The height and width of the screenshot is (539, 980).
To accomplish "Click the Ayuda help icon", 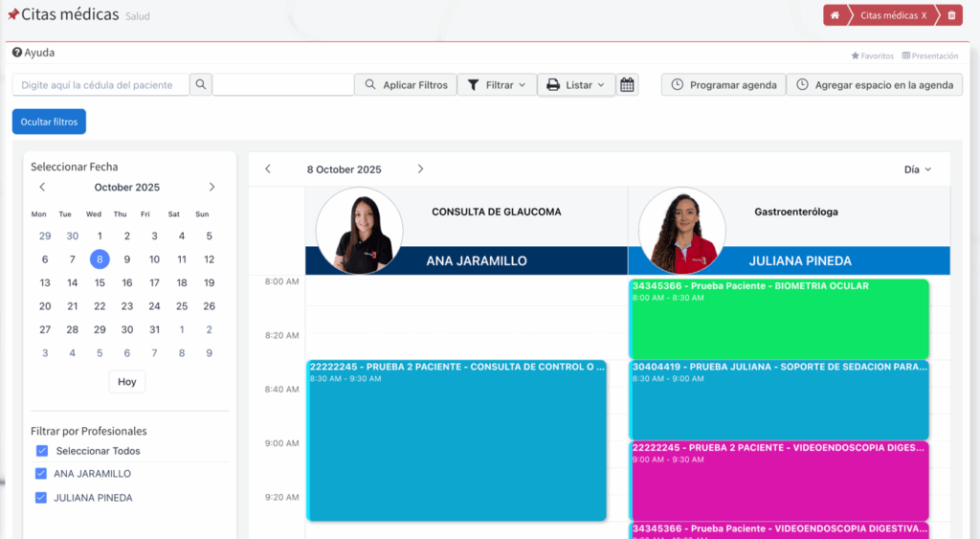I will point(17,53).
